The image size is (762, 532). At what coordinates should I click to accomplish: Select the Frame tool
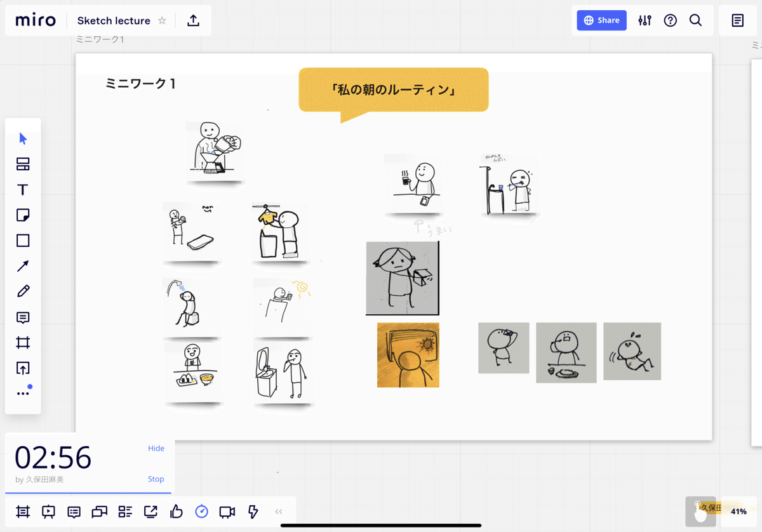(x=23, y=343)
